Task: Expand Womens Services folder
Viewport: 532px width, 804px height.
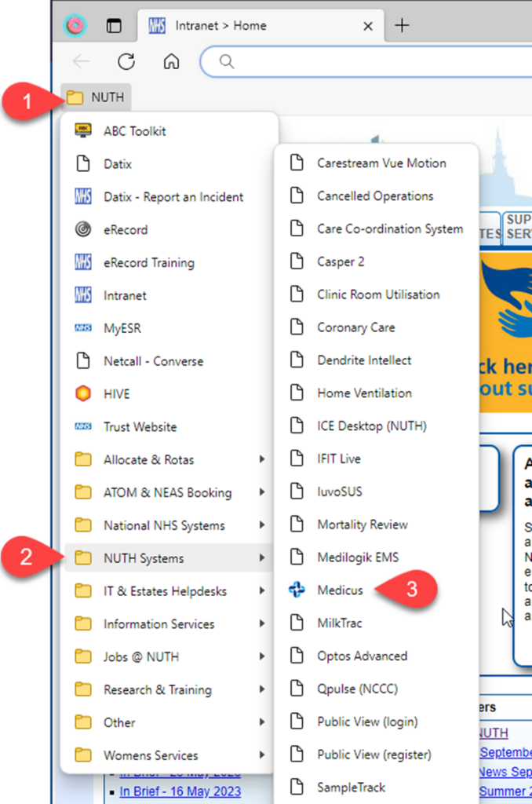Action: (169, 755)
